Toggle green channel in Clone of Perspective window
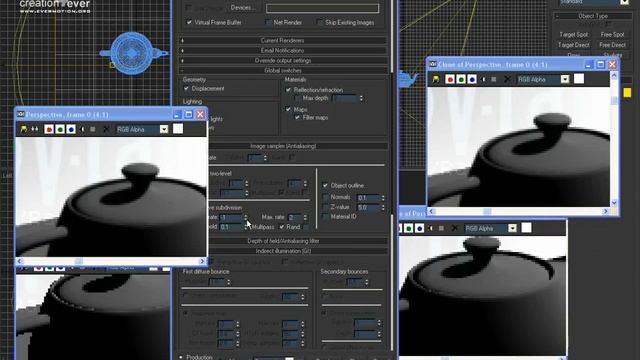 point(461,80)
